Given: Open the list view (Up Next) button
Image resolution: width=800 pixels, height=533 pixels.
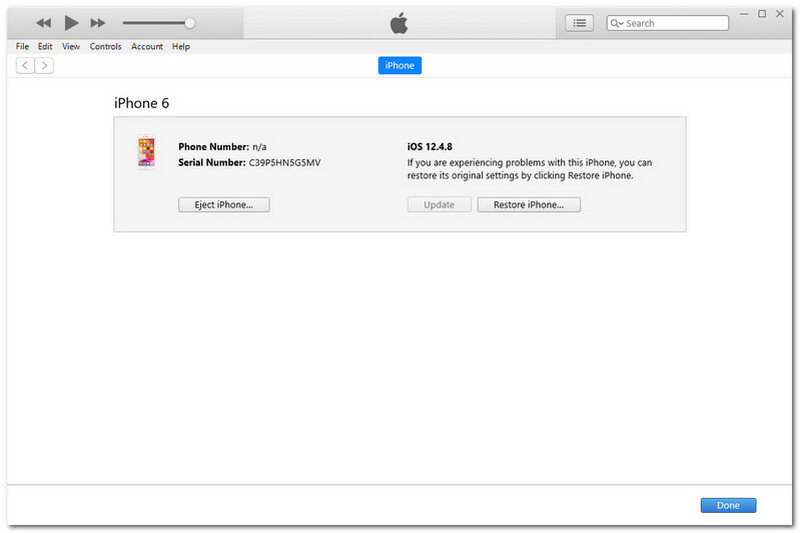Looking at the screenshot, I should pos(579,22).
